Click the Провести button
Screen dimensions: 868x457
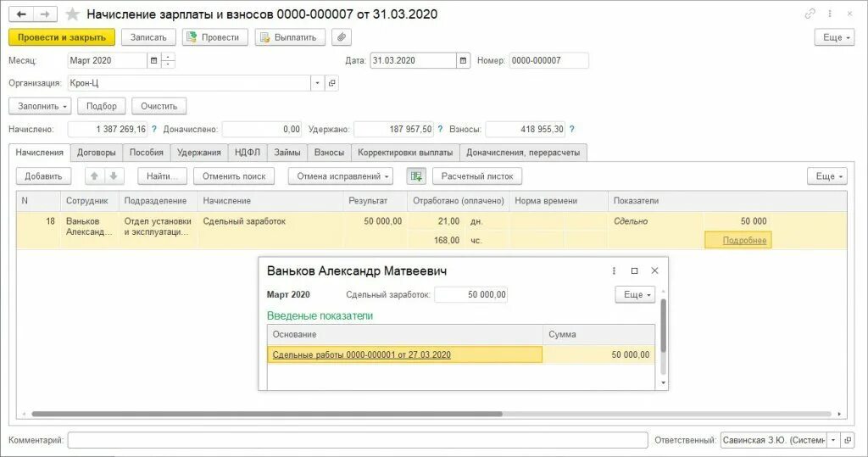pyautogui.click(x=214, y=37)
